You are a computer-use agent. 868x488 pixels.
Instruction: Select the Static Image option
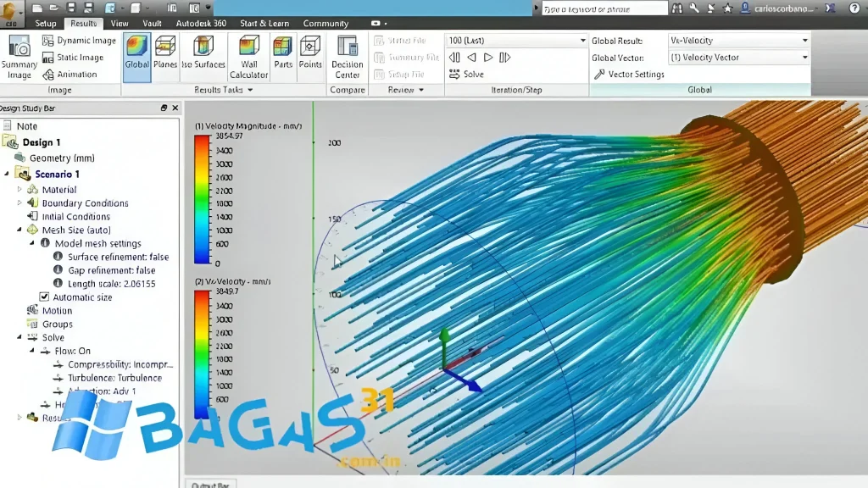[x=73, y=57]
